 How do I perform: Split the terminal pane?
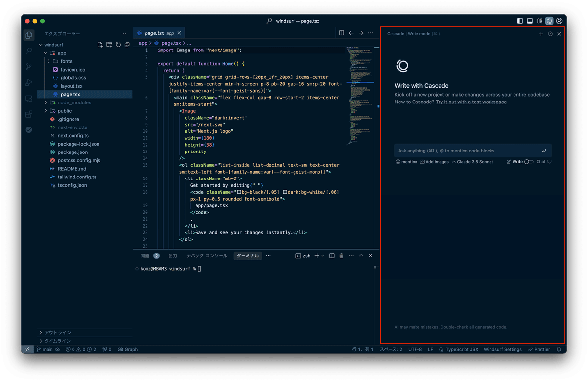point(332,256)
